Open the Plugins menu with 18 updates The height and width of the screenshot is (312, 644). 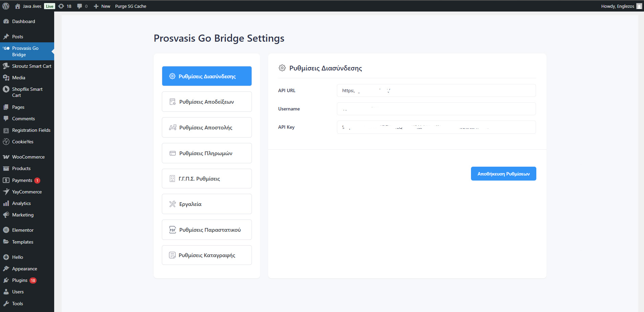(20, 280)
